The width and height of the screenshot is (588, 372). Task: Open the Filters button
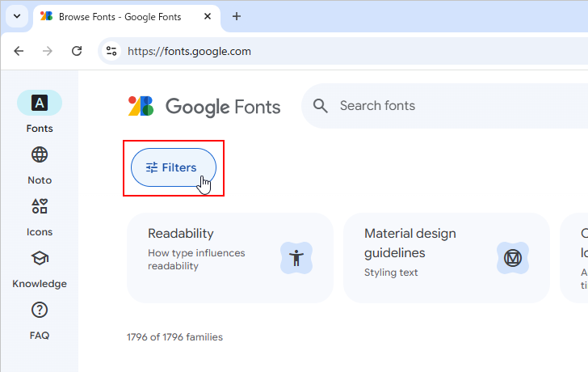pyautogui.click(x=174, y=167)
